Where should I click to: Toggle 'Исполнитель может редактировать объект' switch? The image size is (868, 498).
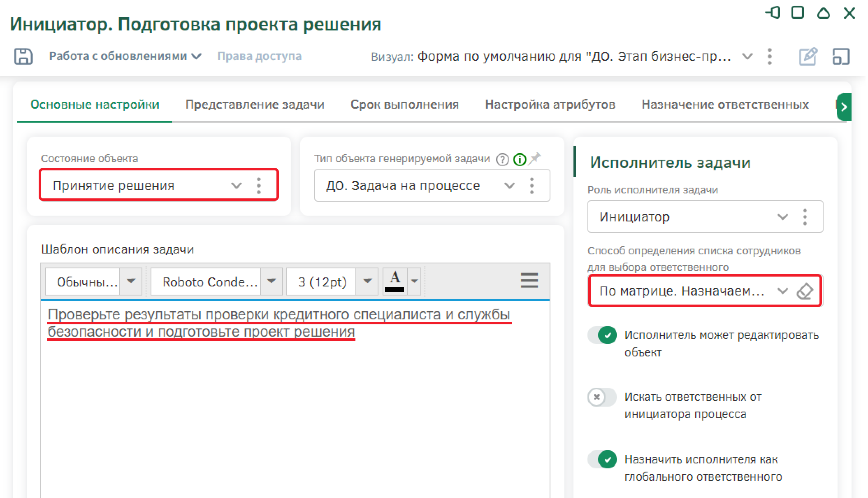pyautogui.click(x=602, y=335)
